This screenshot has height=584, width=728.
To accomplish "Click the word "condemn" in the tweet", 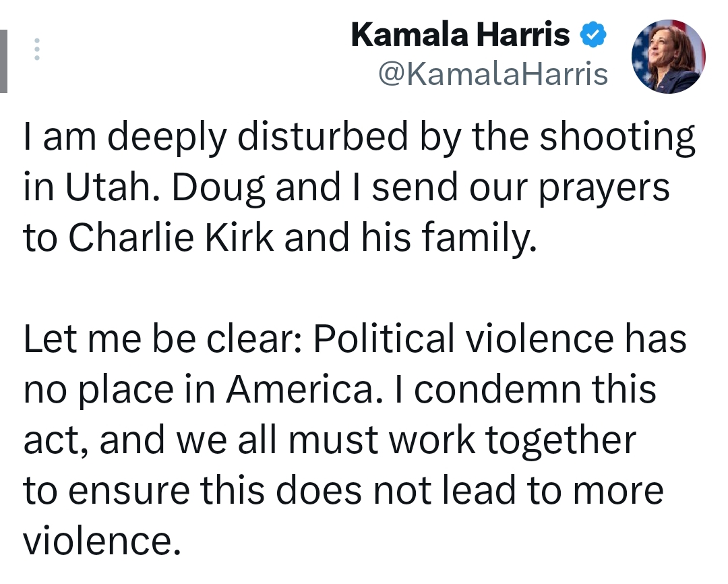I will [x=497, y=389].
